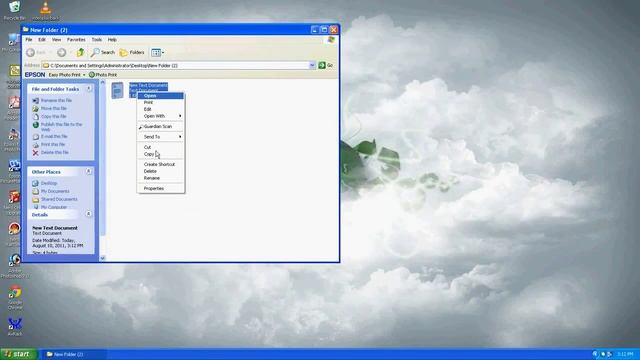The image size is (640, 360).
Task: Open the Favorites menu
Action: coord(76,40)
